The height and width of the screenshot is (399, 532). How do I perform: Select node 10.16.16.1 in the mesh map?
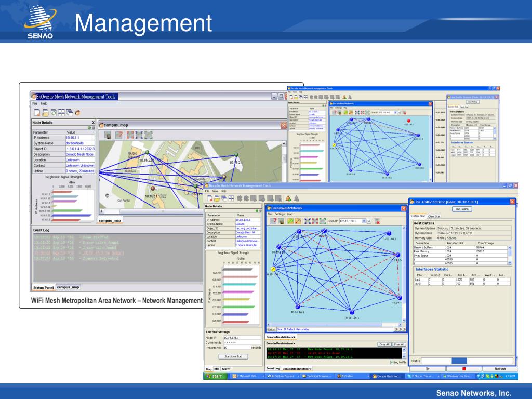click(298, 307)
